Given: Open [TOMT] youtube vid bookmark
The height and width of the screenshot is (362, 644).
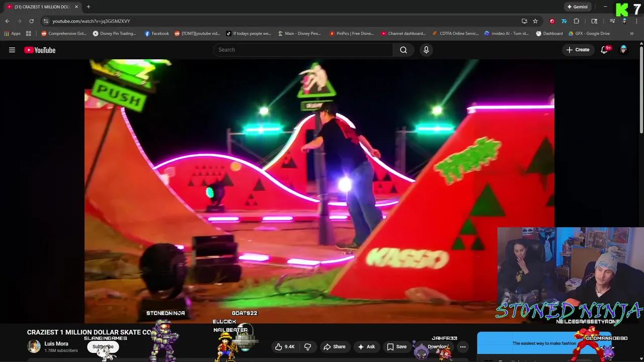Looking at the screenshot, I should (x=197, y=34).
